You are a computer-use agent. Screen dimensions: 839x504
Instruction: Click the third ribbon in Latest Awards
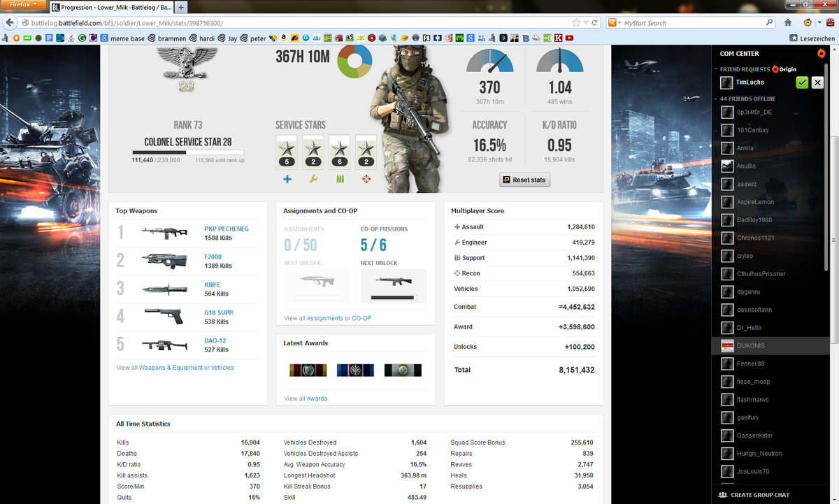point(403,370)
